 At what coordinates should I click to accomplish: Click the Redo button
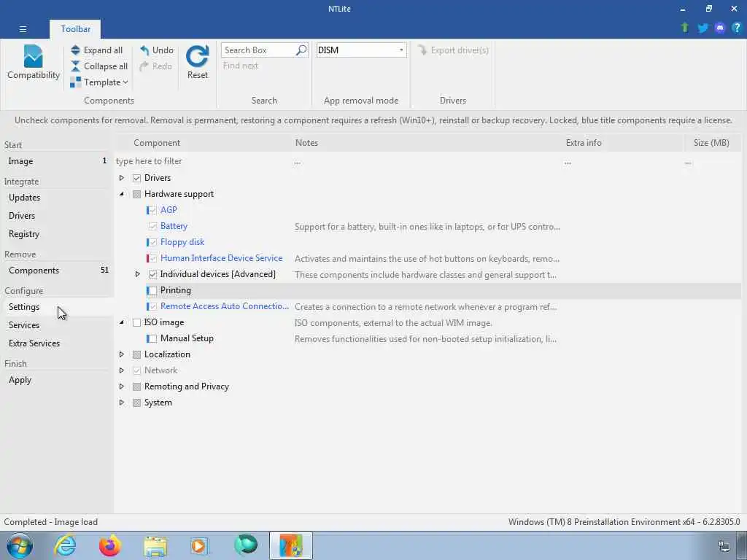point(156,66)
